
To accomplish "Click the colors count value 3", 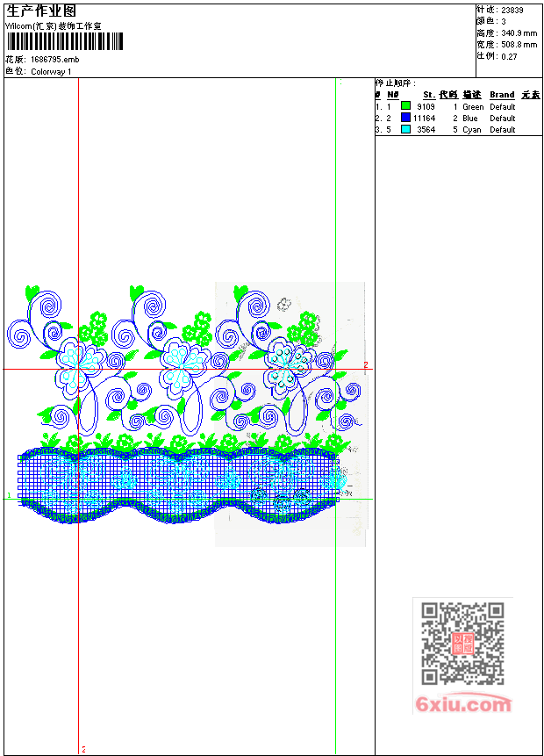I will coord(504,22).
